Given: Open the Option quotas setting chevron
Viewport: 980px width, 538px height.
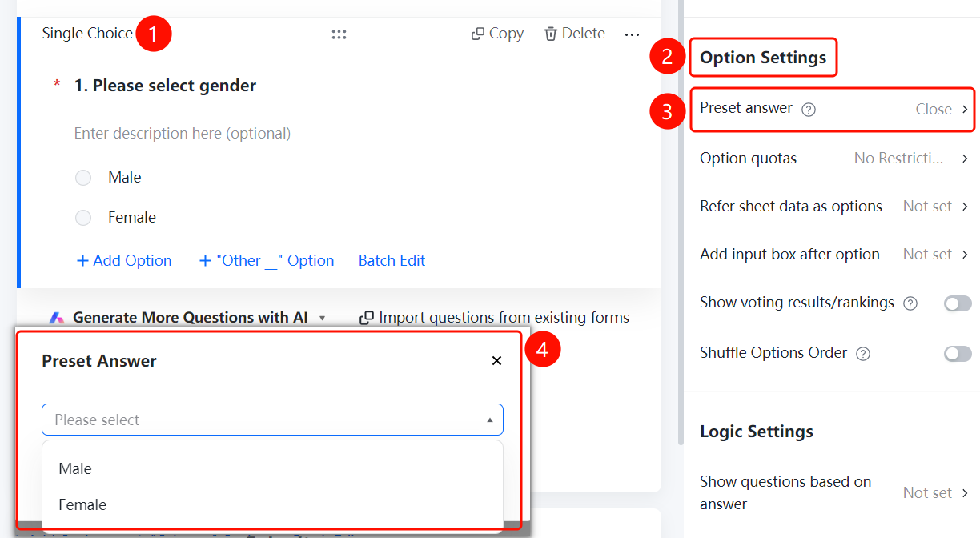Looking at the screenshot, I should point(965,159).
